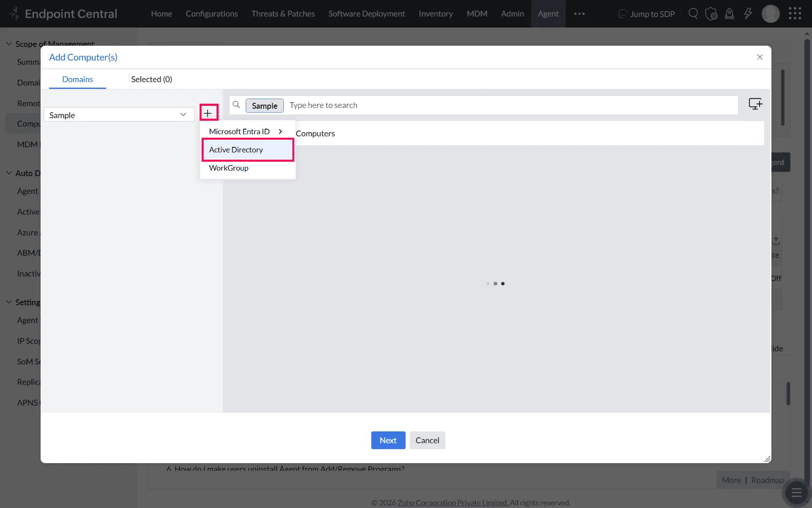The height and width of the screenshot is (508, 812).
Task: Click the dialog resize handle corner
Action: (x=767, y=459)
